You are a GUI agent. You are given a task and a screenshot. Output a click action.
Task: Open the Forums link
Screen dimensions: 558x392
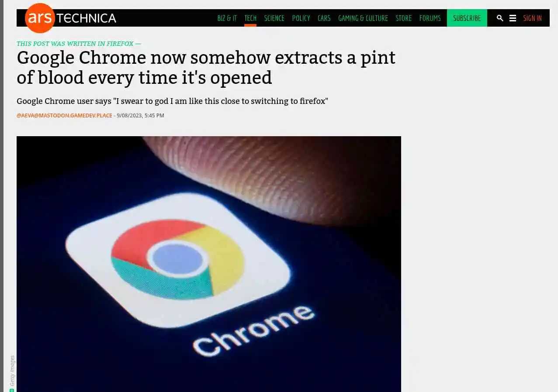(x=430, y=18)
